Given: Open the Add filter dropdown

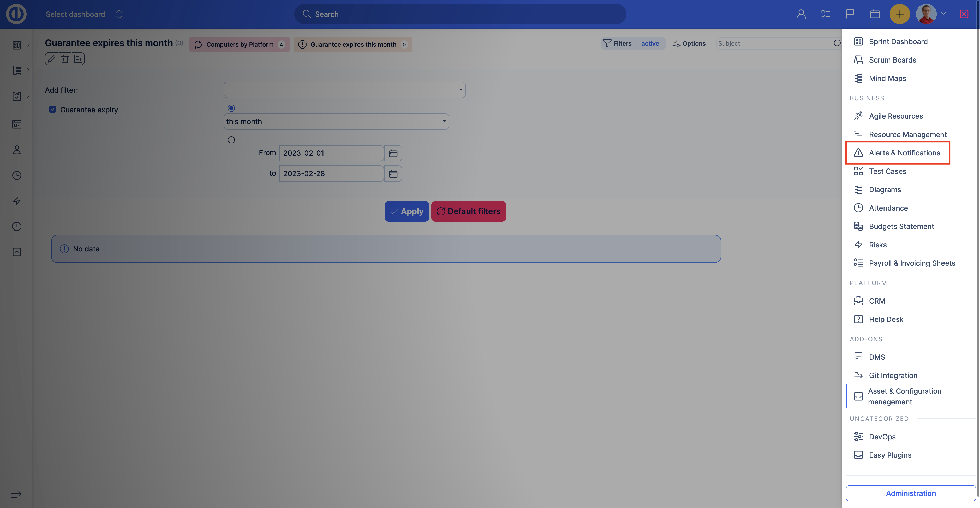Looking at the screenshot, I should (344, 90).
